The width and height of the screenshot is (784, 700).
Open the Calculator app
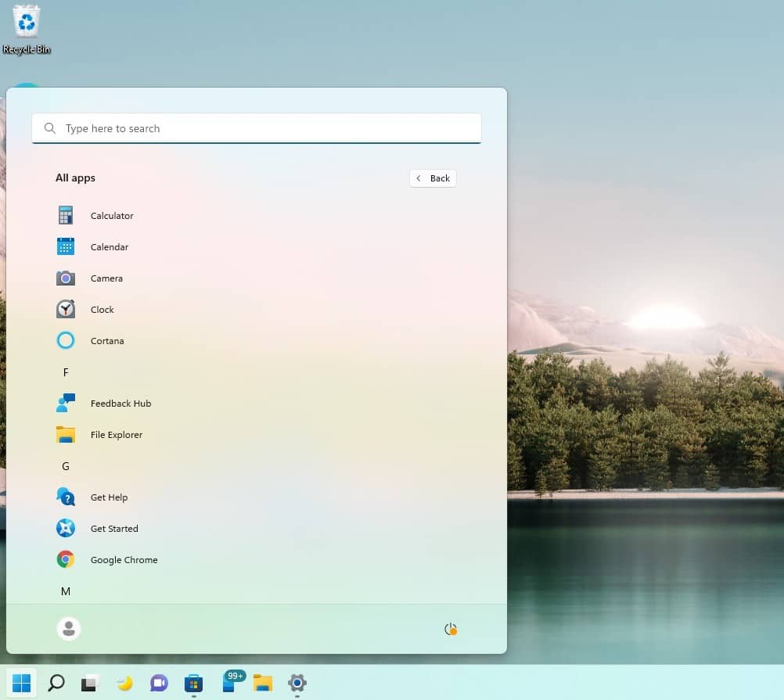tap(112, 215)
